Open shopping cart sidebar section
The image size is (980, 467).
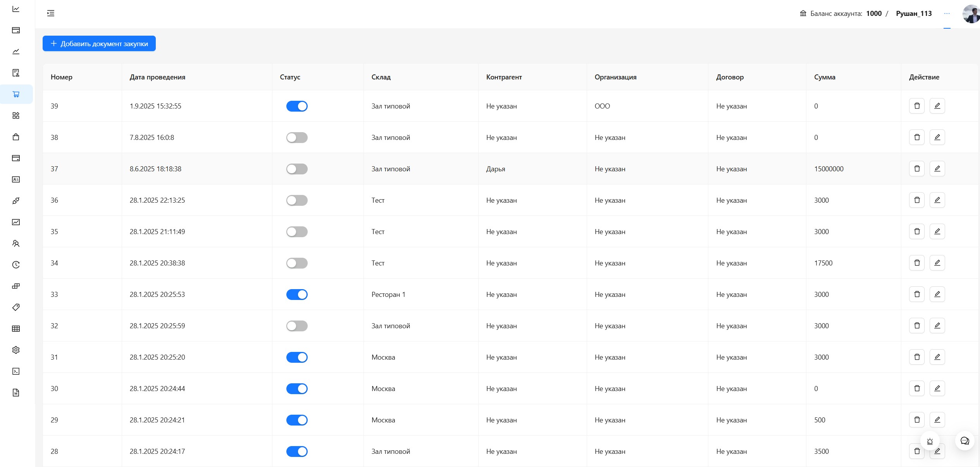[16, 94]
